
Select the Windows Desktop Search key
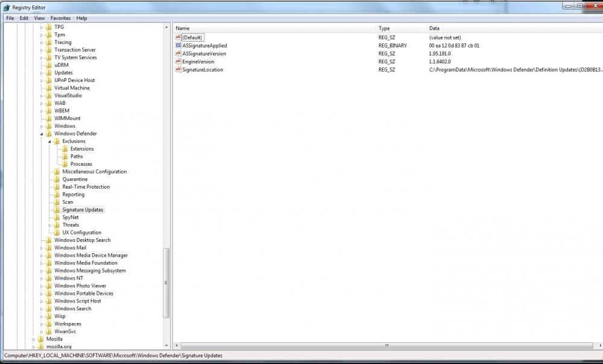pyautogui.click(x=82, y=240)
